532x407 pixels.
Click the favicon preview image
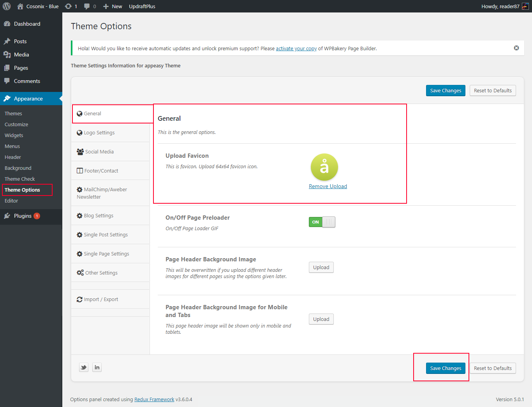(324, 167)
